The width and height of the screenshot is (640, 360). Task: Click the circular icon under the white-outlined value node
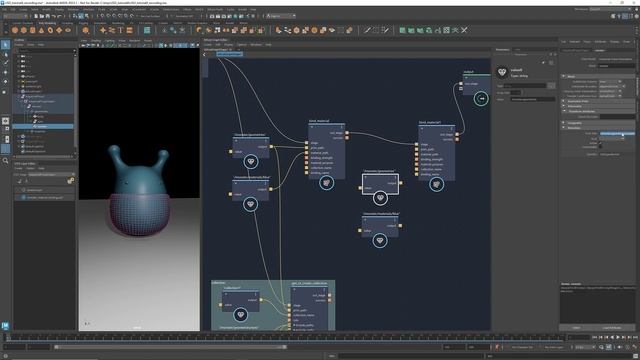point(380,198)
